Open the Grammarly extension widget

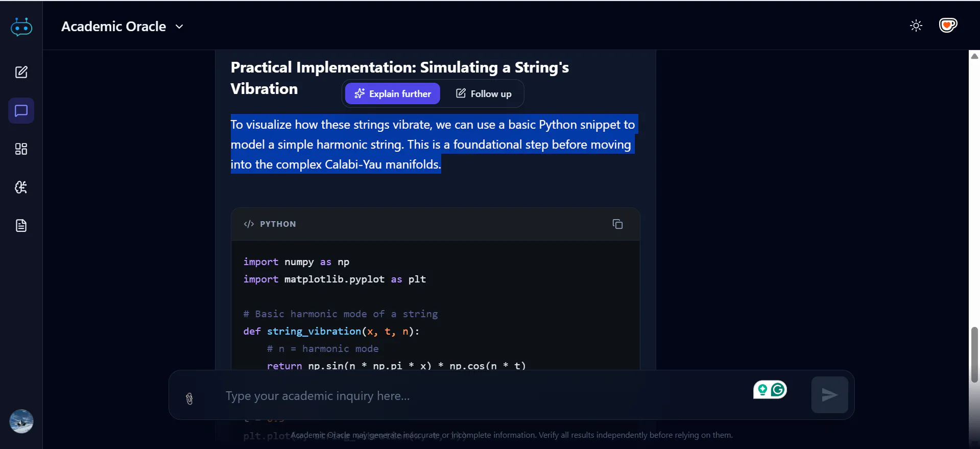pyautogui.click(x=770, y=390)
